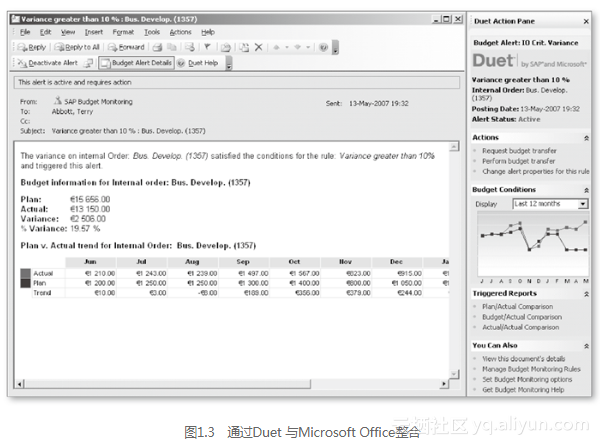Open the Help menu
600x445 pixels.
tap(208, 32)
